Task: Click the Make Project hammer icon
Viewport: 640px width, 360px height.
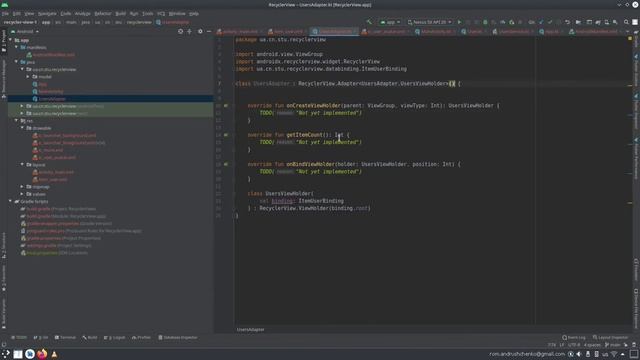Action: coord(369,22)
